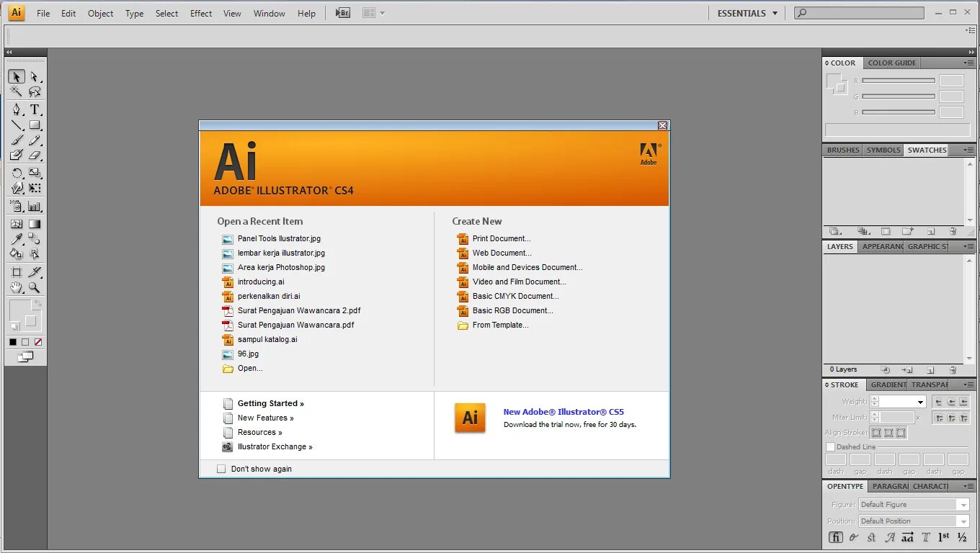Screen dimensions: 980x553
Task: Select the Artboard tool
Action: [x=17, y=272]
